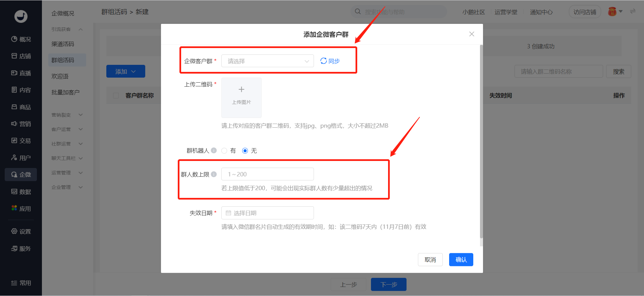Open the 常用 favorites menu

click(x=21, y=283)
